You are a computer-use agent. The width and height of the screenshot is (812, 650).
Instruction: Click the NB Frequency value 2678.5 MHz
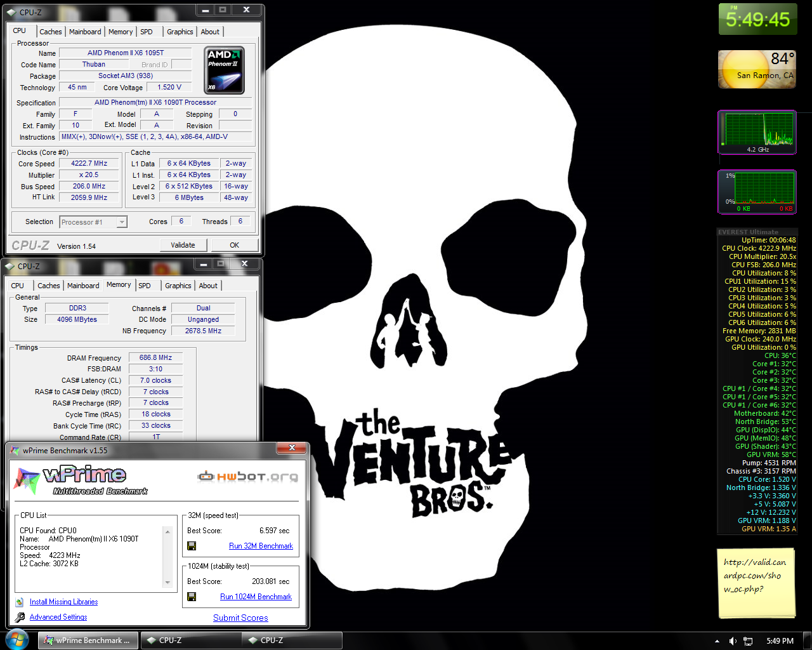pos(203,331)
